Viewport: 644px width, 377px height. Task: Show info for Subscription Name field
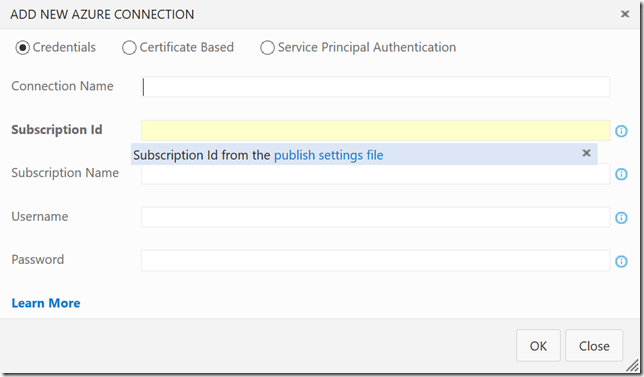tap(621, 174)
